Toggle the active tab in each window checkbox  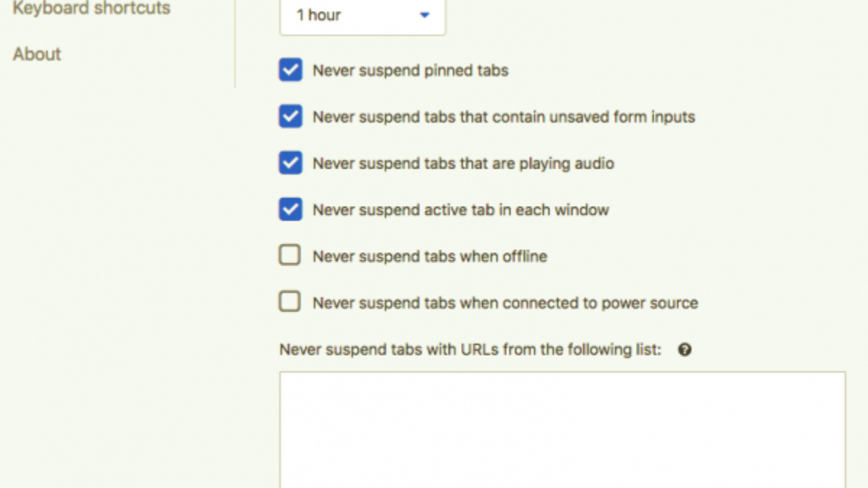(x=290, y=210)
